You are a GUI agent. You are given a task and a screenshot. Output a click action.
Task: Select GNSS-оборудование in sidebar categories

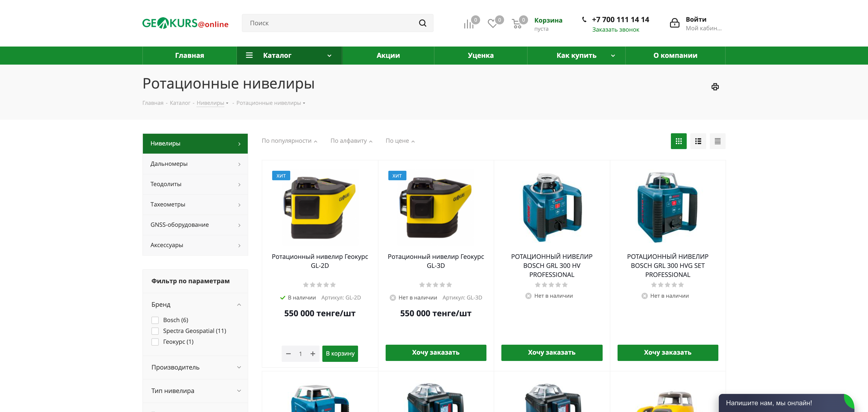click(195, 225)
